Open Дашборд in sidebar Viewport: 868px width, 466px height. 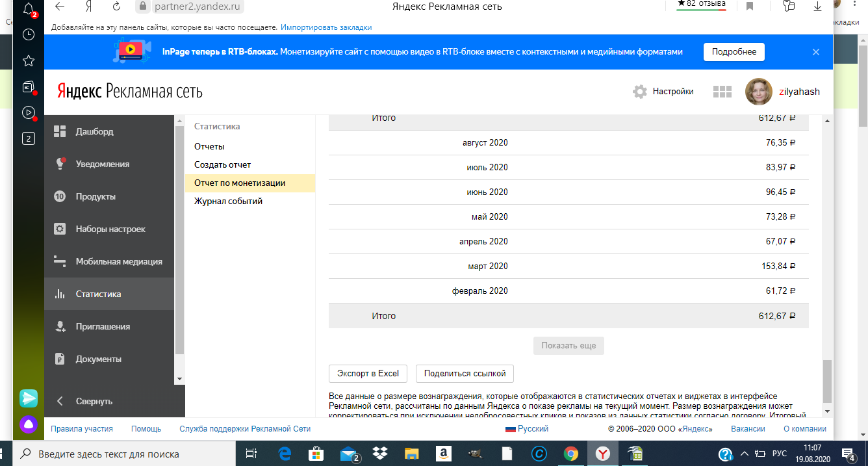click(108, 131)
